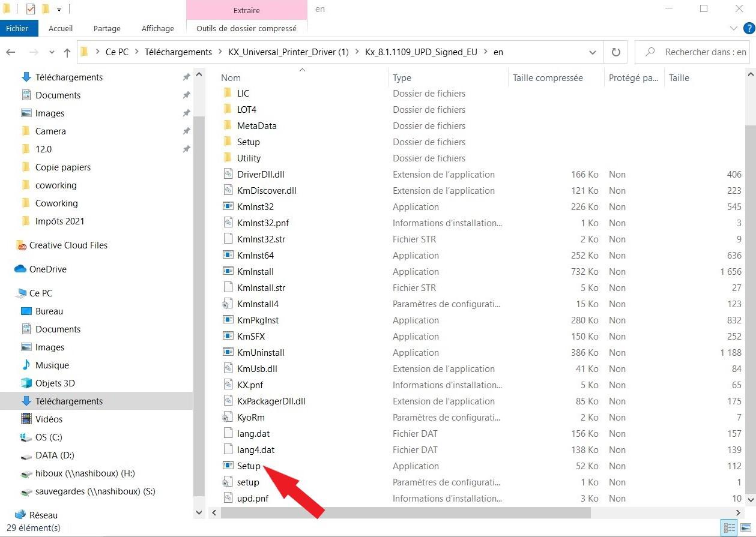The height and width of the screenshot is (537, 756).
Task: Refresh the current folder view
Action: [x=615, y=52]
